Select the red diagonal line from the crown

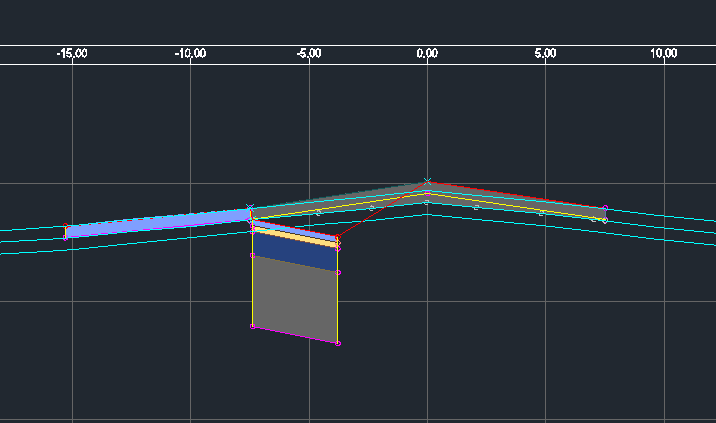pos(383,209)
